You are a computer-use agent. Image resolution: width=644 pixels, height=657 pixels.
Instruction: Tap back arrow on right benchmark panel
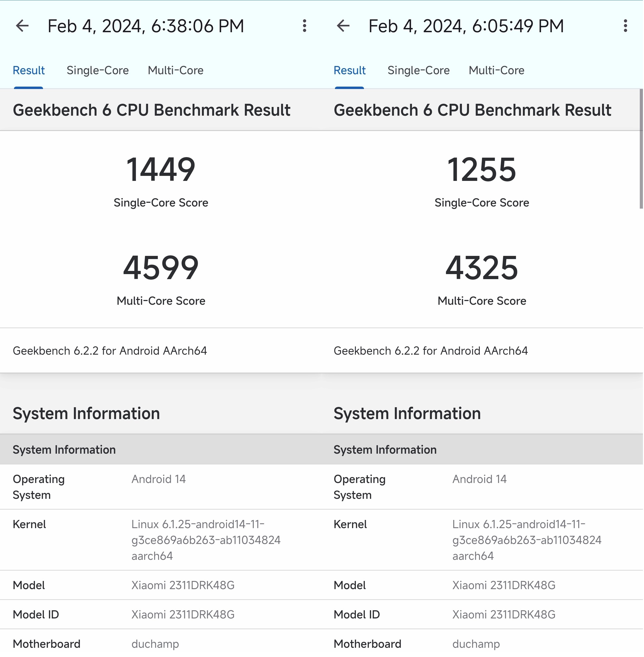coord(343,26)
